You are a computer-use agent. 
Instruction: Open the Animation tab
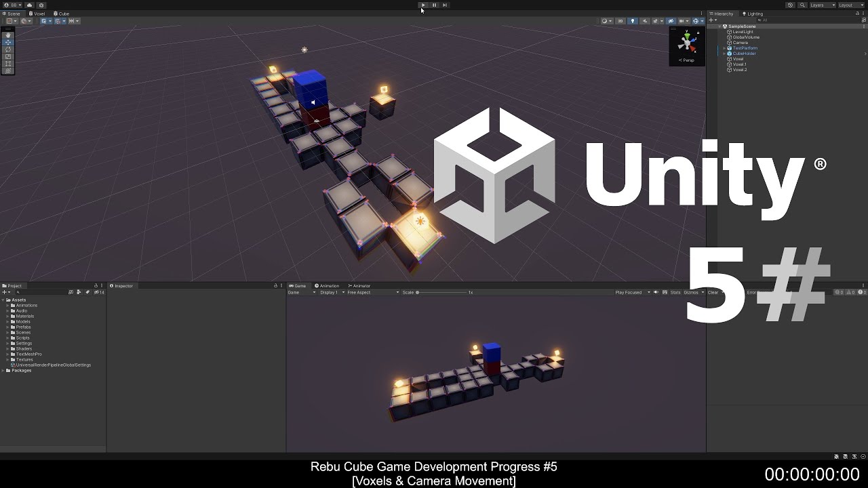327,286
